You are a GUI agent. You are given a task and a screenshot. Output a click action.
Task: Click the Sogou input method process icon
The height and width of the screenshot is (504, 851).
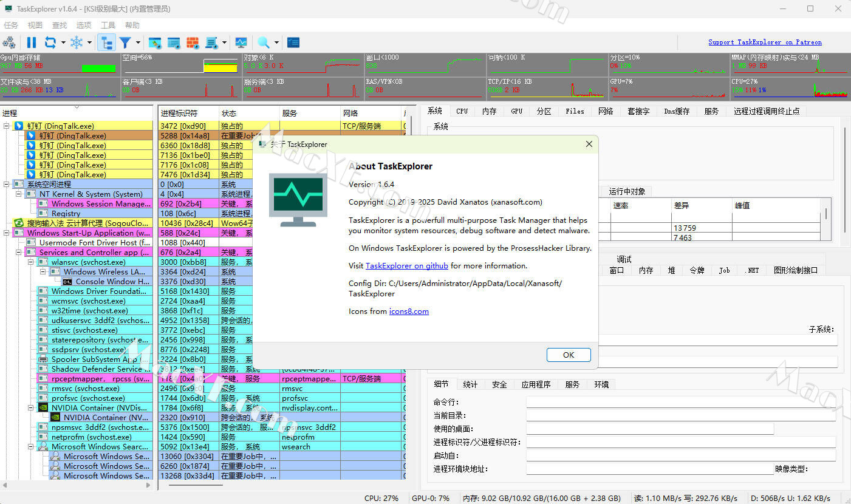pyautogui.click(x=19, y=223)
